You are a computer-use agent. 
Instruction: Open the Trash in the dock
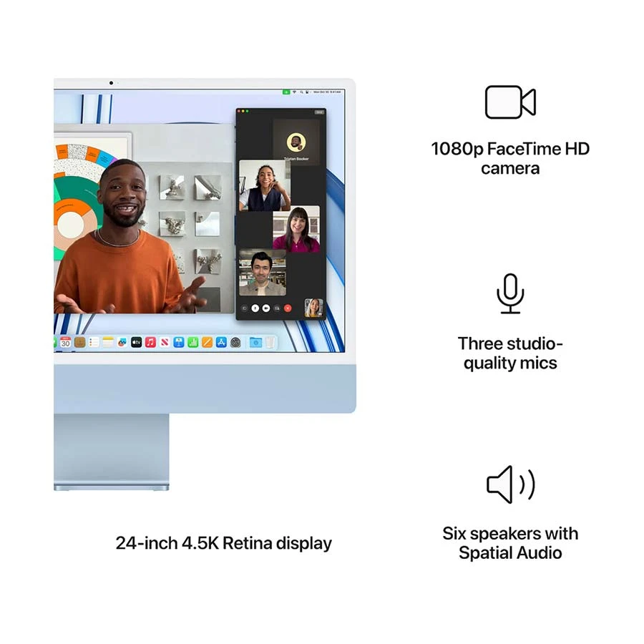(270, 342)
